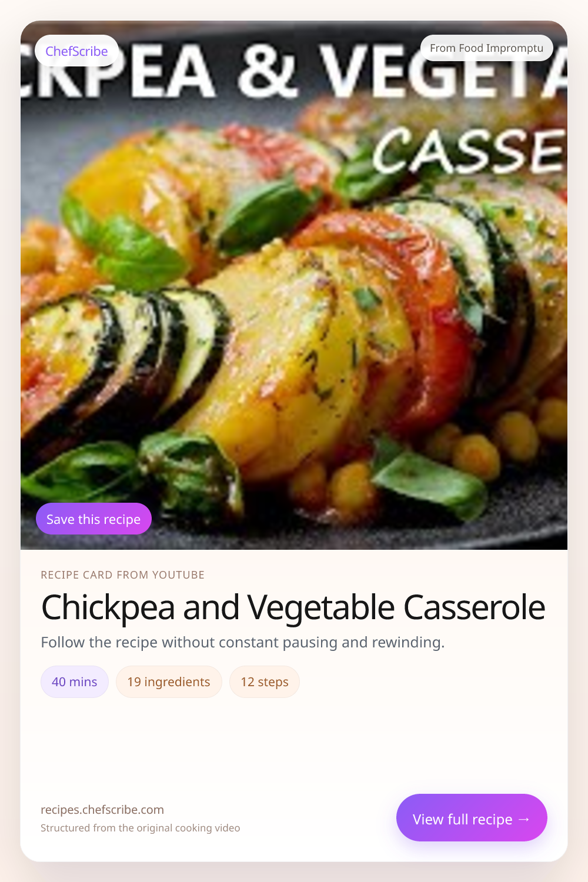Click the cursive 'CASSE' text on photo
Image resolution: width=588 pixels, height=882 pixels.
(468, 152)
